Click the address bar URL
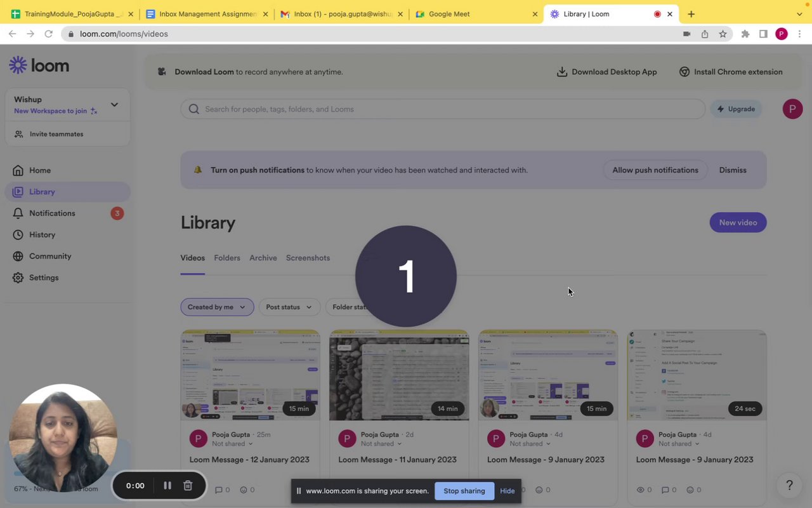 point(124,34)
